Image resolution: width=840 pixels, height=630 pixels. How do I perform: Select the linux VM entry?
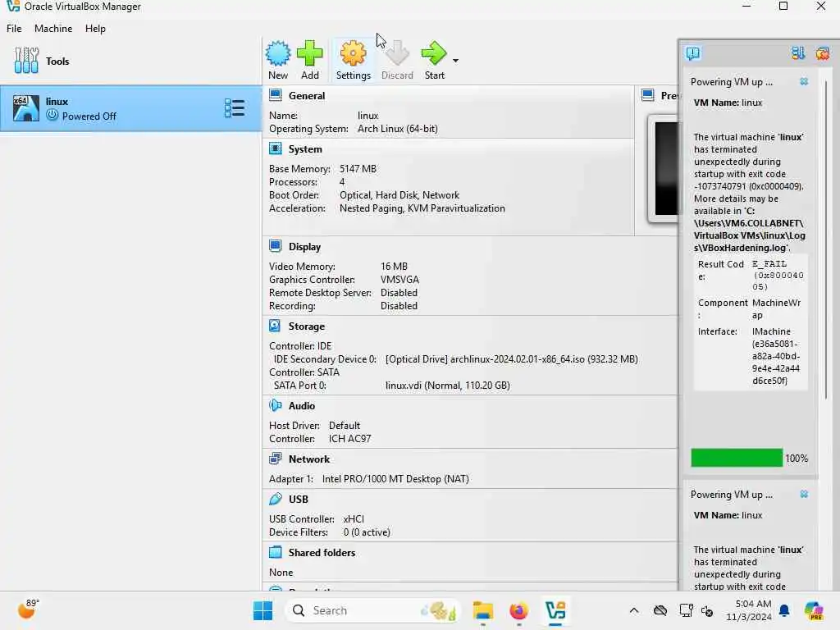tap(130, 108)
